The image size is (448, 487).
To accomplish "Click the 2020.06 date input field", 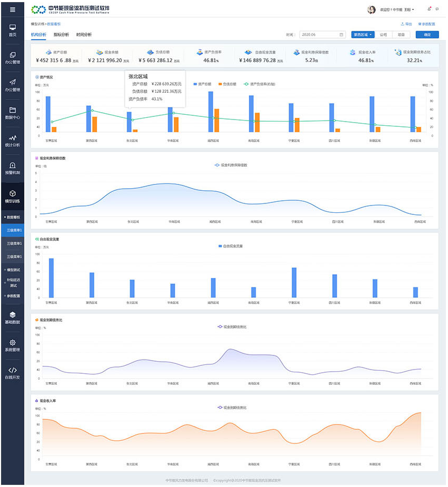I will pyautogui.click(x=322, y=35).
